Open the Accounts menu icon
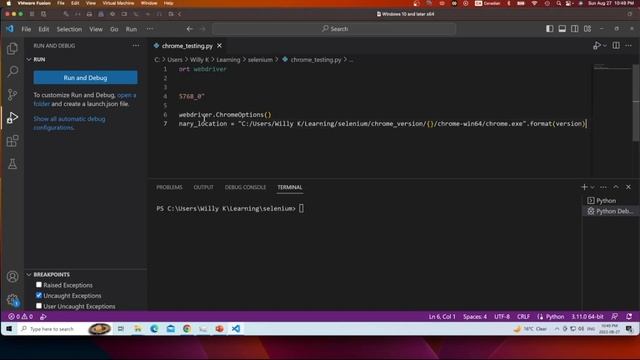 (12, 276)
